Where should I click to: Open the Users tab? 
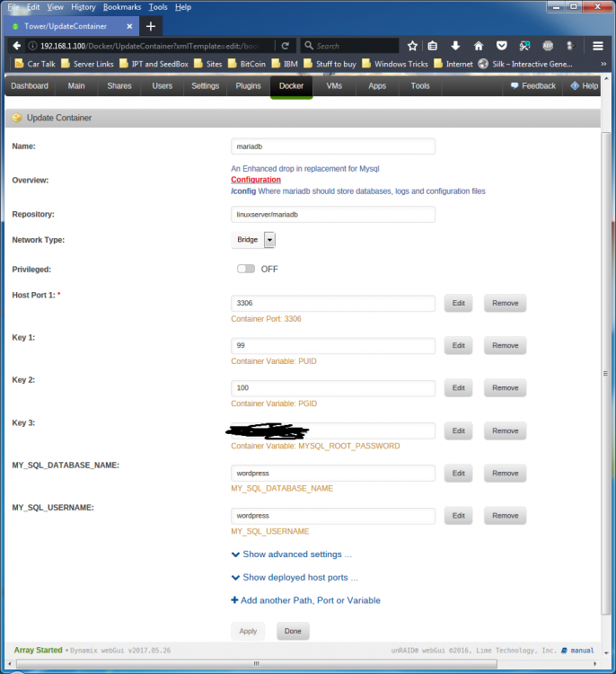[162, 86]
